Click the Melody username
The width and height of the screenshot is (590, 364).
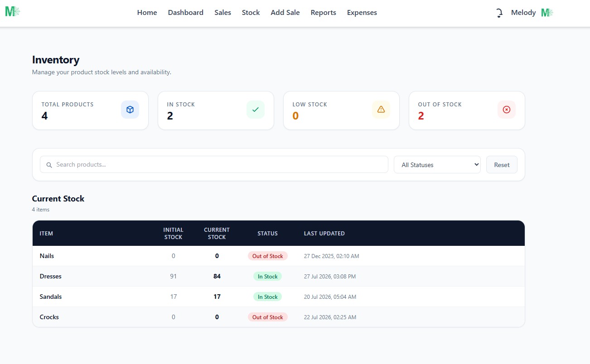523,13
